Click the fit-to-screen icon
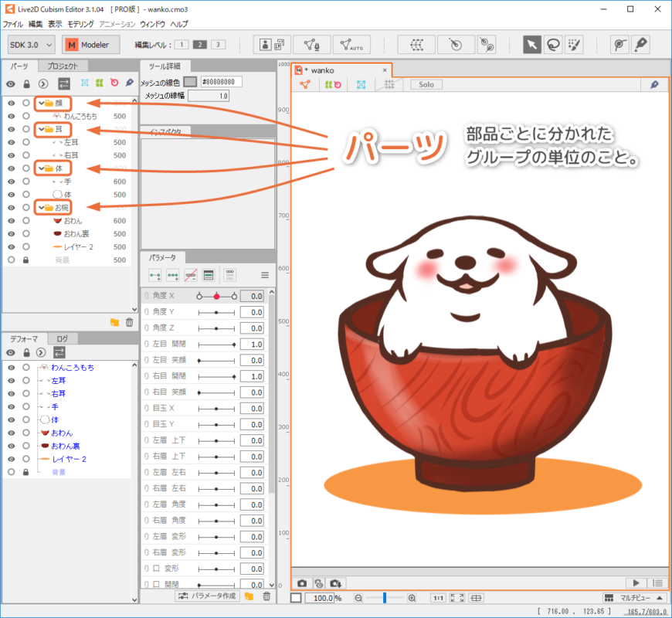The image size is (672, 618). point(457,598)
